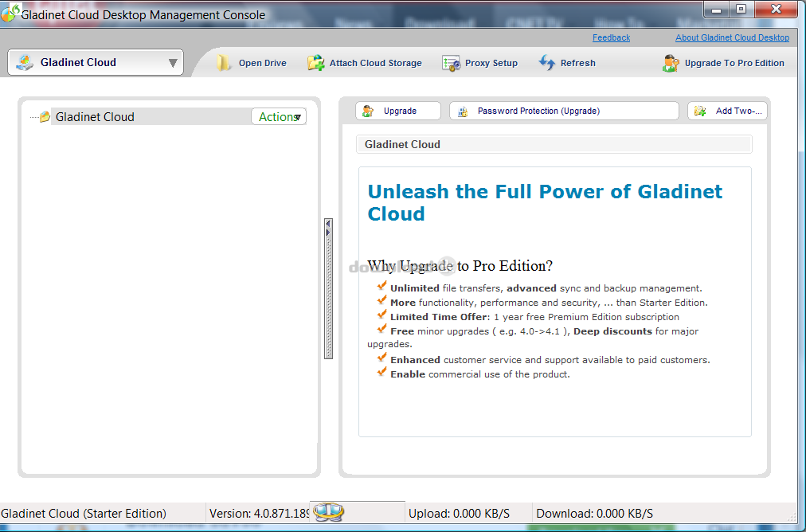Click the Version 4.0.871 status text
Image resolution: width=806 pixels, height=532 pixels.
259,514
